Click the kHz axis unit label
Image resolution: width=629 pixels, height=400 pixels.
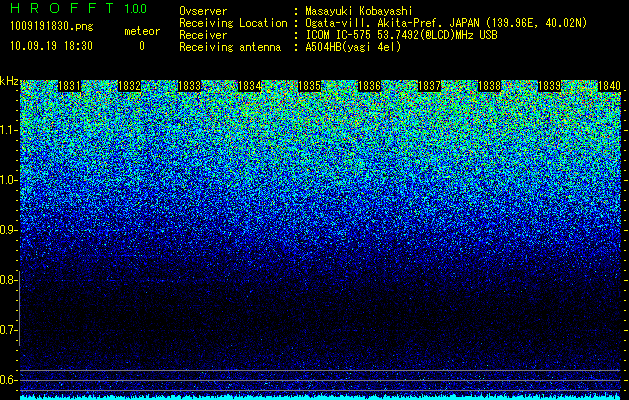pos(9,81)
